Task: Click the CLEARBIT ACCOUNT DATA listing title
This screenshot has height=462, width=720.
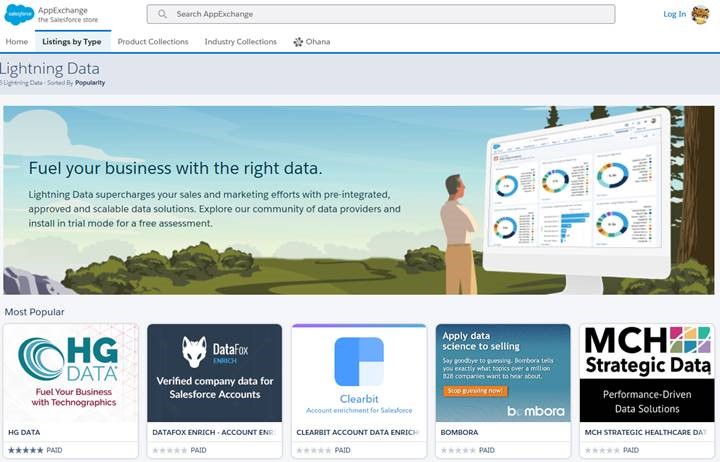Action: (x=358, y=433)
